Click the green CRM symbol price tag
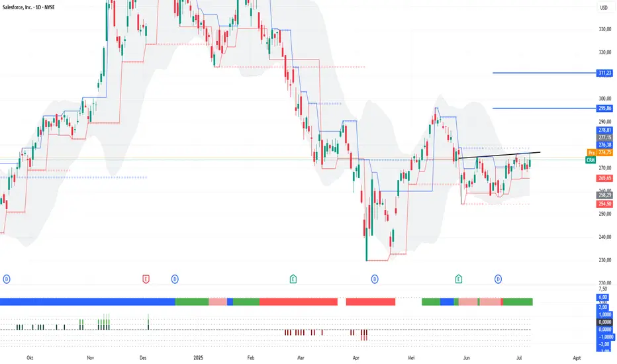 [591, 159]
